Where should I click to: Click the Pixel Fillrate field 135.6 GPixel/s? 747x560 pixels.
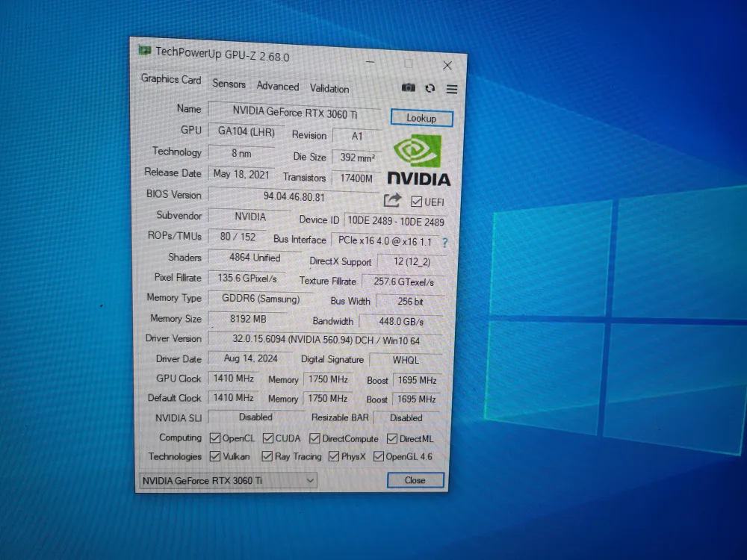pyautogui.click(x=247, y=278)
